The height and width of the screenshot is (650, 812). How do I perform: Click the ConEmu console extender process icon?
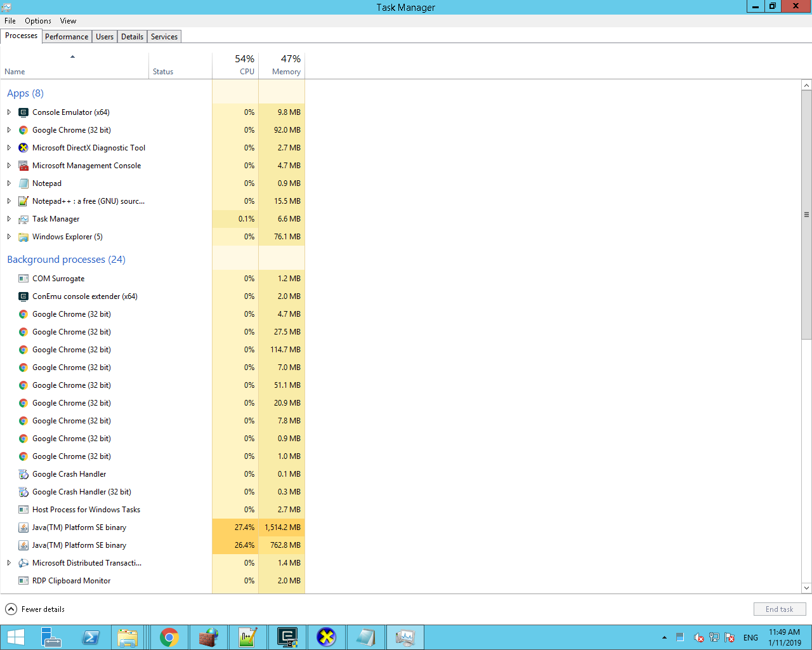point(23,296)
